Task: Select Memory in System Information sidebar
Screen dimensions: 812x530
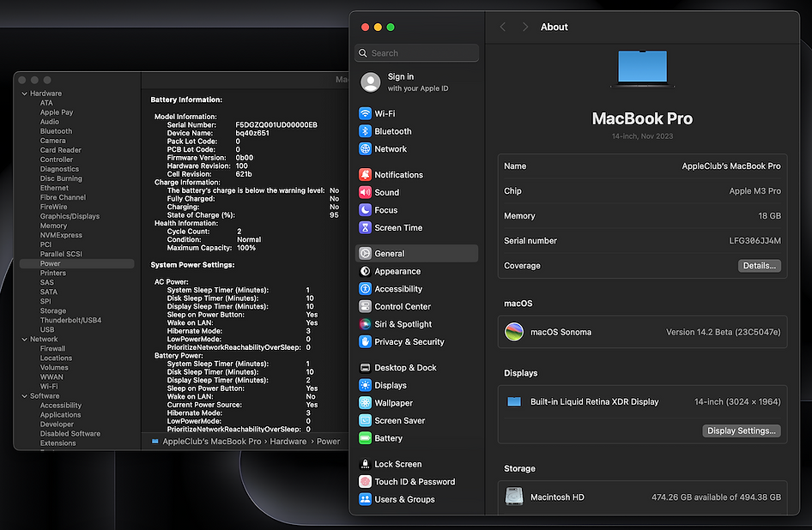Action: pyautogui.click(x=53, y=226)
